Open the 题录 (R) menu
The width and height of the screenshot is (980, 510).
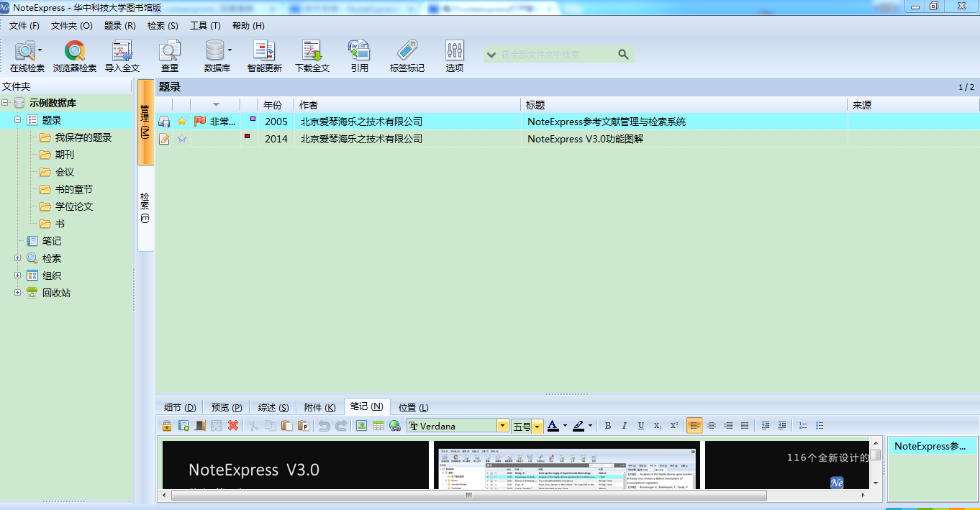[120, 26]
